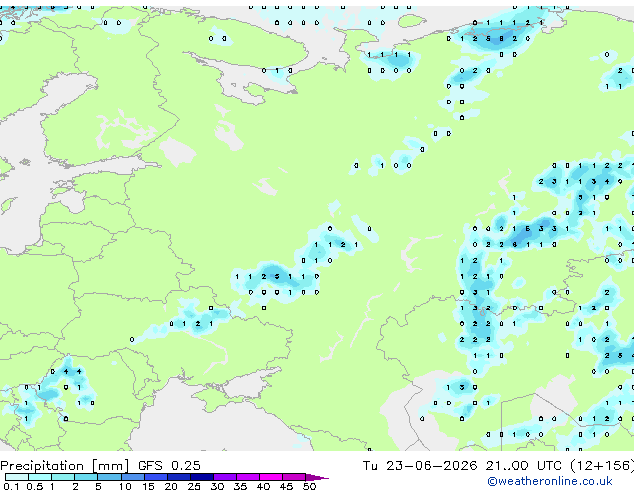Select the 35–40 mm legend color swatch
The image size is (634, 490).
point(248,477)
